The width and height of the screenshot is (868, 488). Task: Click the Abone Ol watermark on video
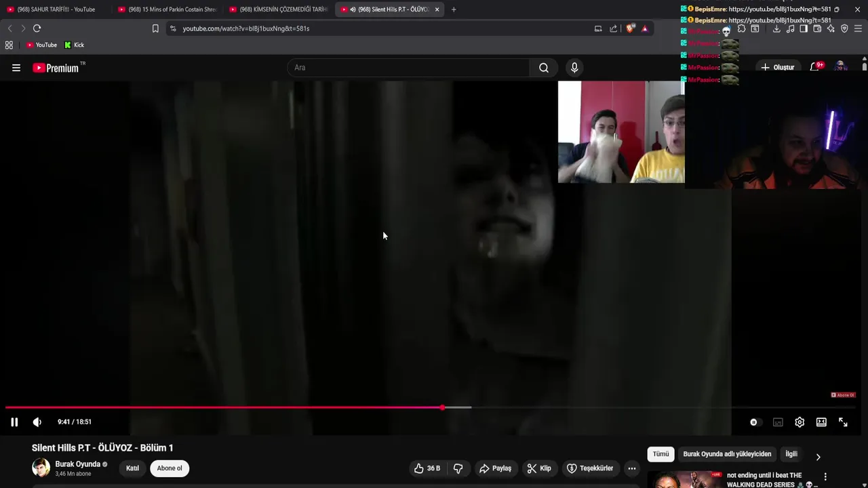coord(843,395)
